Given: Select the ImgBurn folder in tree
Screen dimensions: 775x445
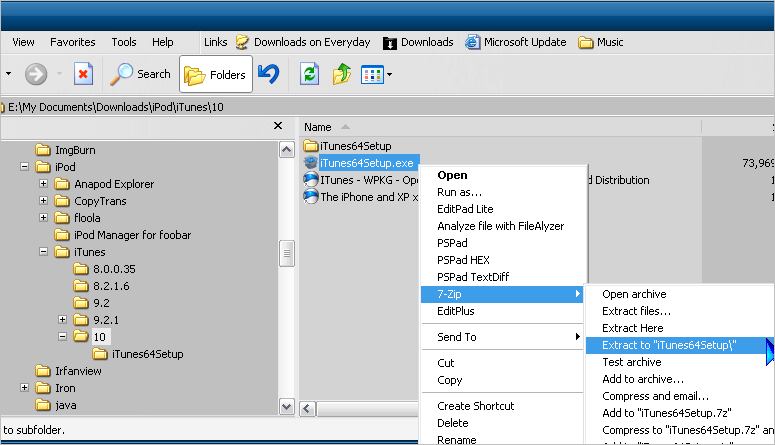Looking at the screenshot, I should [66, 150].
